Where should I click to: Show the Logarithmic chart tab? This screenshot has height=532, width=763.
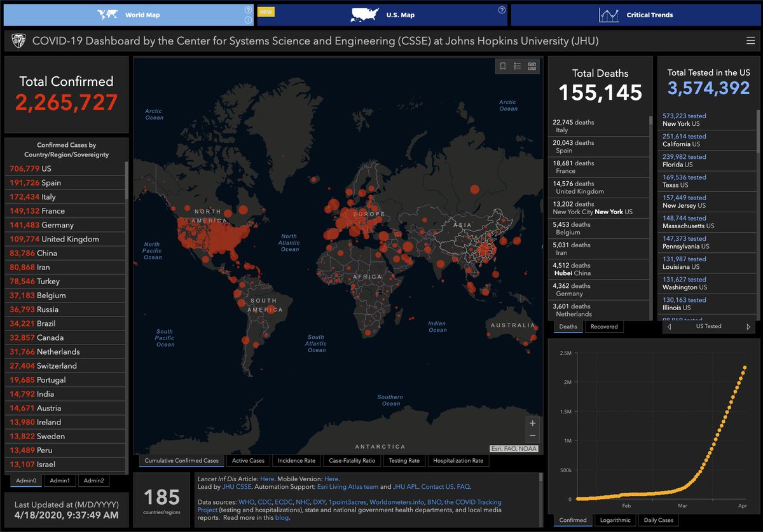pyautogui.click(x=615, y=520)
